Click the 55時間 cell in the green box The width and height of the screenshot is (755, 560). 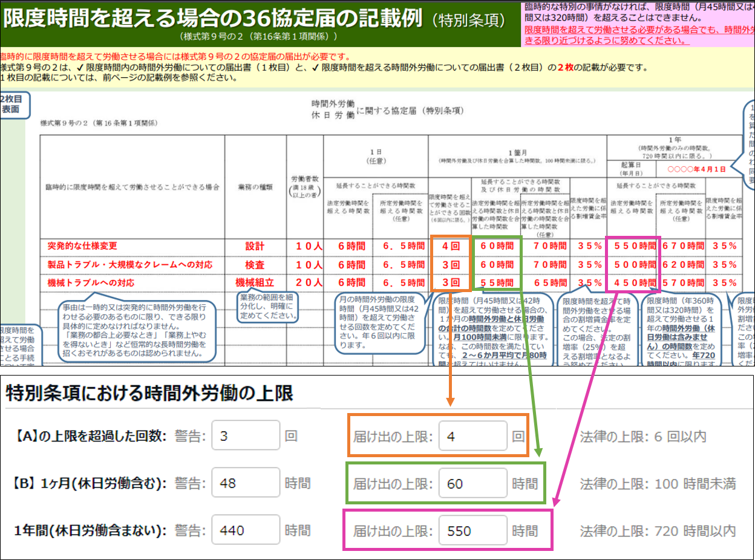(496, 282)
